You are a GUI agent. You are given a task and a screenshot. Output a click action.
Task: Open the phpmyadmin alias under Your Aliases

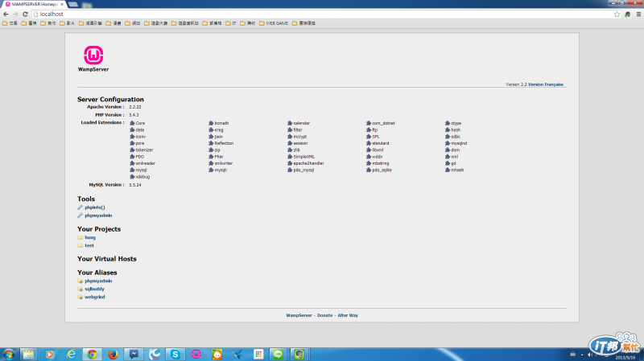[98, 281]
